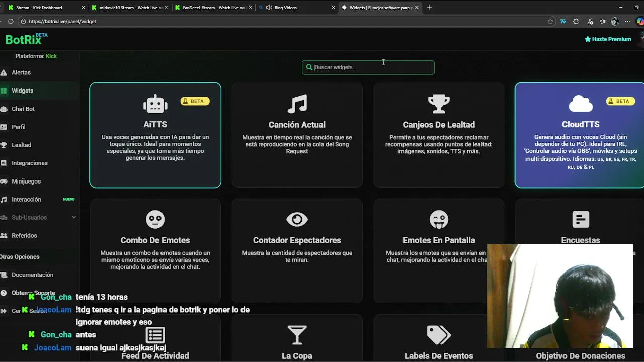Open the Integraciones Discord icon
The width and height of the screenshot is (644, 362).
(4, 163)
